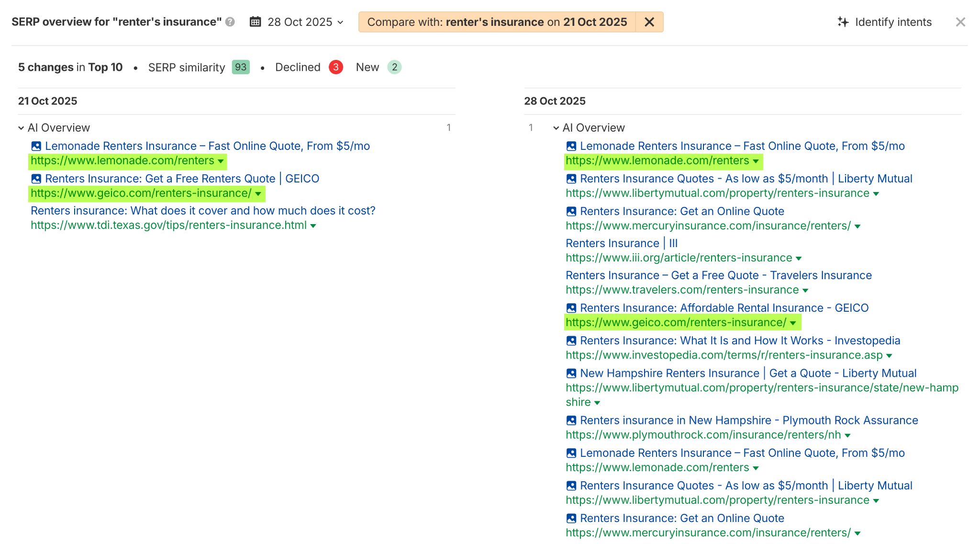Collapse the AI Overview section in right column
The height and width of the screenshot is (544, 980).
point(556,127)
